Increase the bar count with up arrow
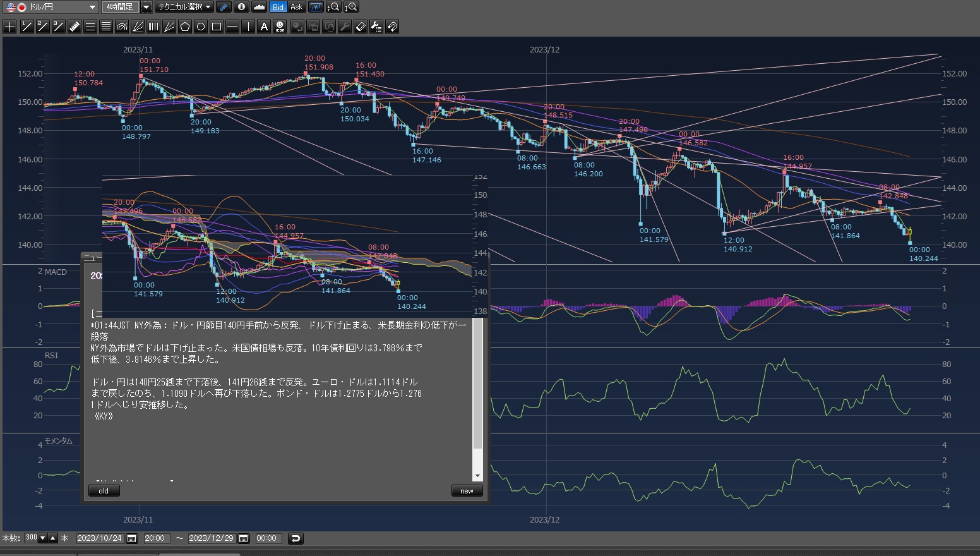This screenshot has width=980, height=556. pyautogui.click(x=53, y=538)
